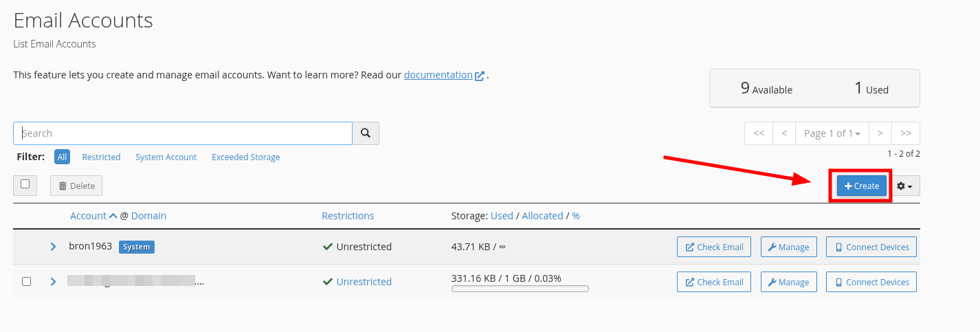The image size is (980, 332).
Task: Toggle the select-all accounts checkbox
Action: pyautogui.click(x=25, y=184)
